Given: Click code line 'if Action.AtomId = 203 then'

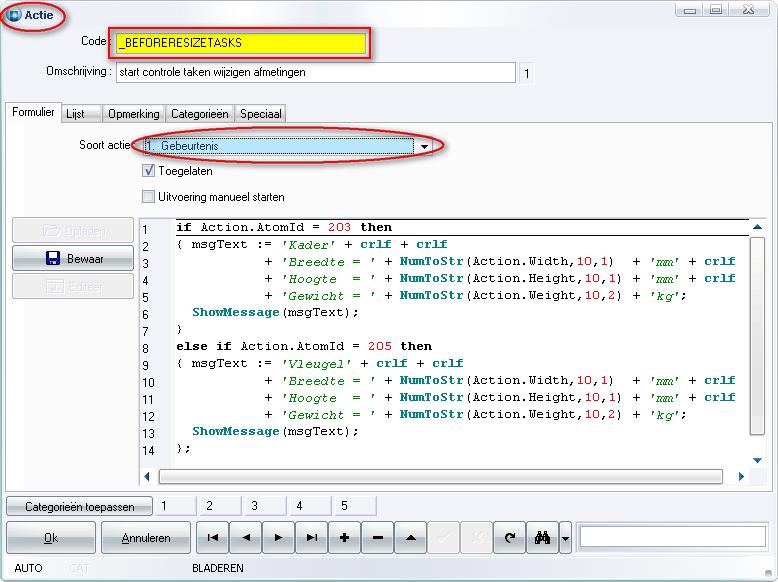Looking at the screenshot, I should 284,227.
